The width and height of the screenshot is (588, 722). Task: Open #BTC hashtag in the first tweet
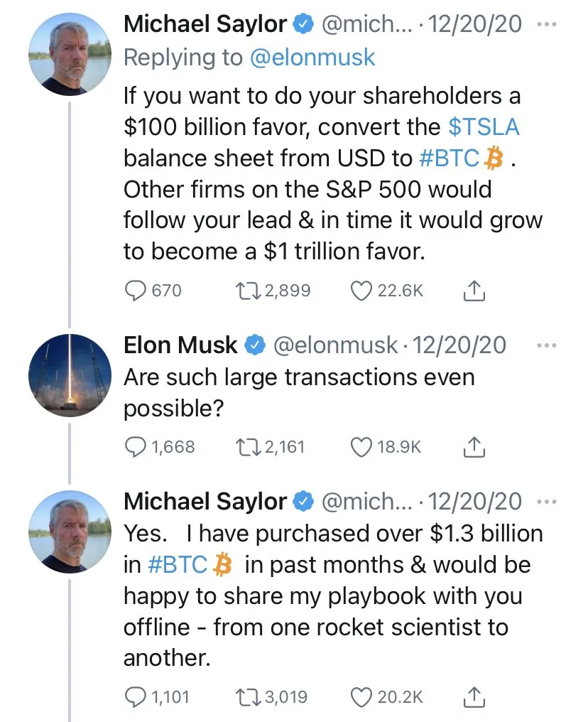[x=449, y=158]
